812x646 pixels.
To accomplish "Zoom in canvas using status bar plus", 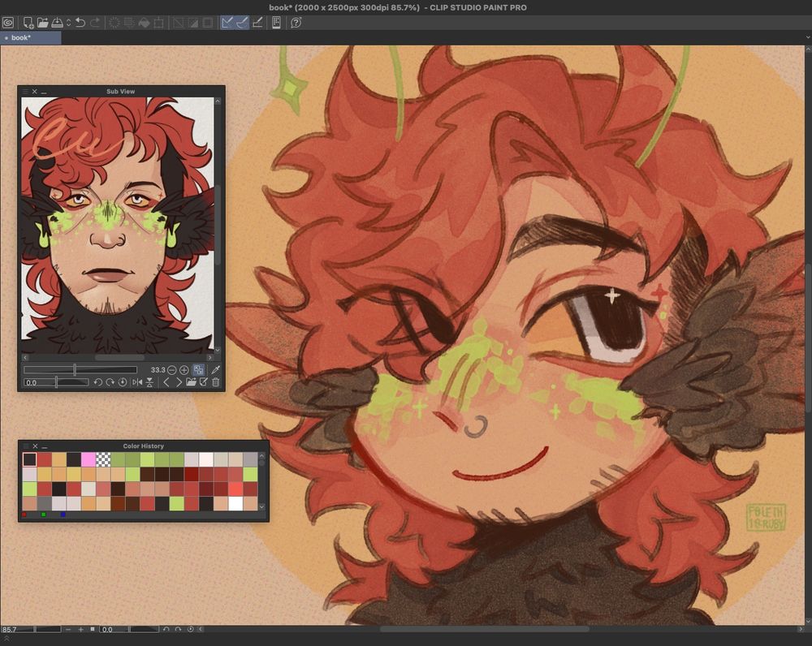I will point(80,630).
